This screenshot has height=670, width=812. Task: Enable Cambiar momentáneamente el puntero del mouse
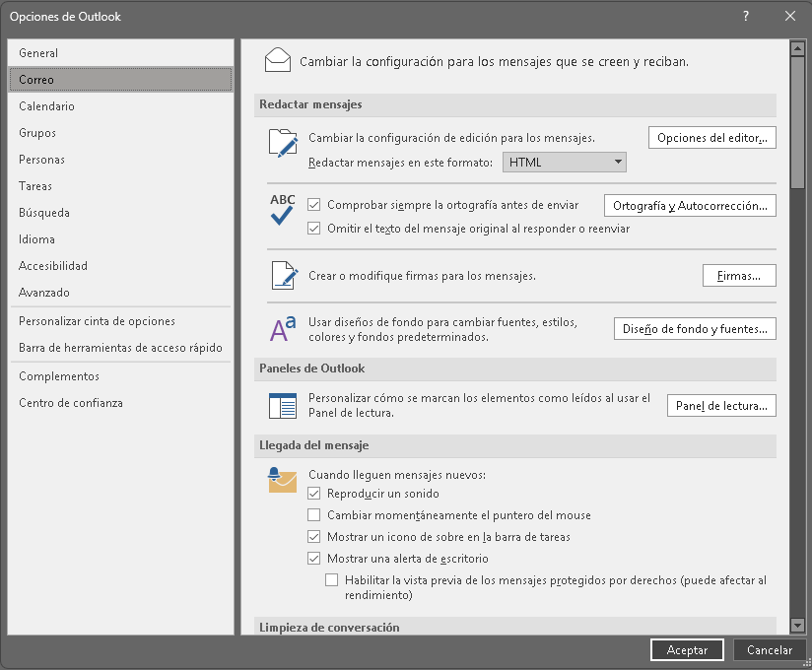tap(313, 515)
